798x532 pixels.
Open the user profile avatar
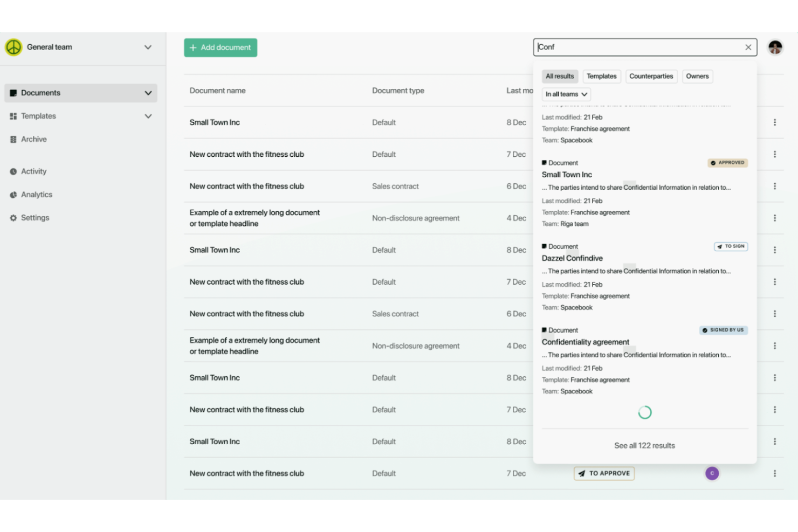pyautogui.click(x=775, y=47)
